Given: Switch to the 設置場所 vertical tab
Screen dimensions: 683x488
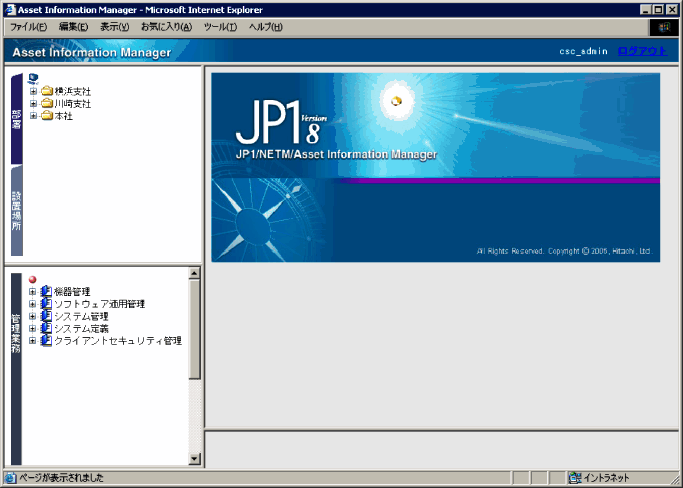Looking at the screenshot, I should point(17,211).
